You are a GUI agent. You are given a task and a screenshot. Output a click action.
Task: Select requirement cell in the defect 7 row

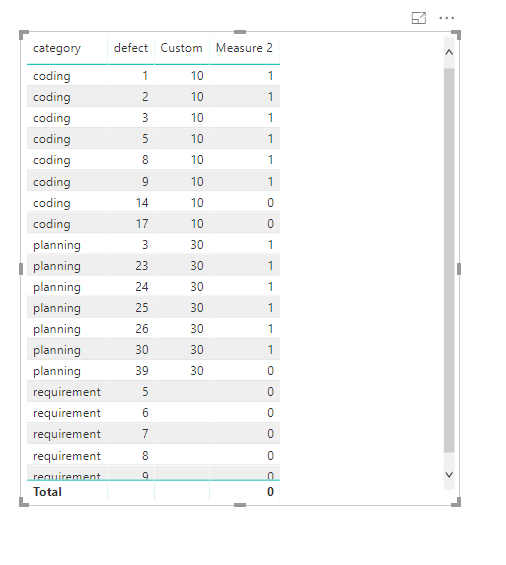(x=67, y=434)
